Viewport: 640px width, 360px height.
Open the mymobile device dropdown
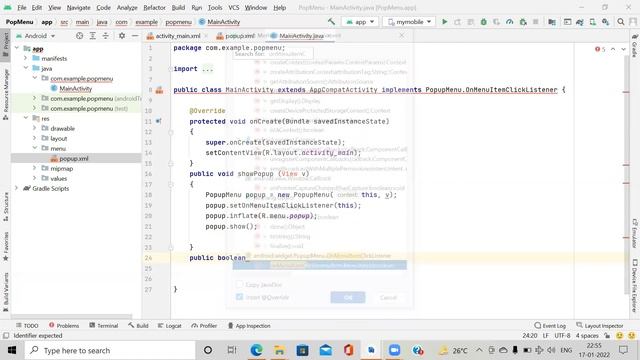[409, 22]
